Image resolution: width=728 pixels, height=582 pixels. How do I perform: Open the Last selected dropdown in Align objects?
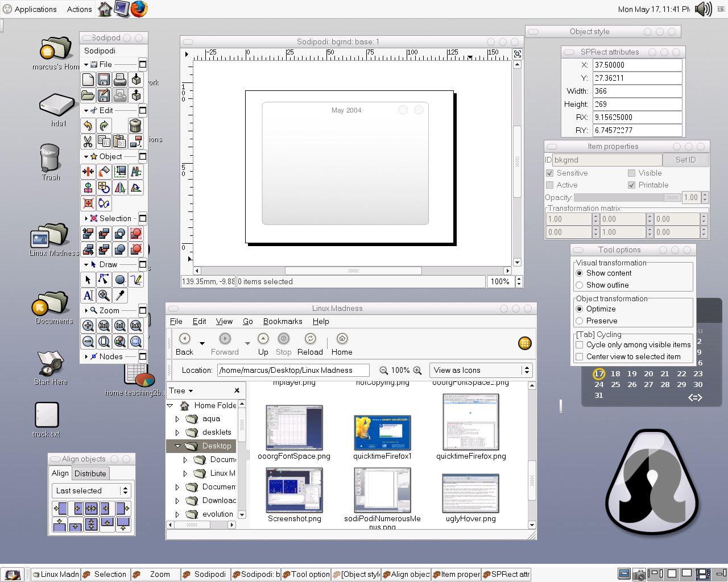pyautogui.click(x=92, y=490)
